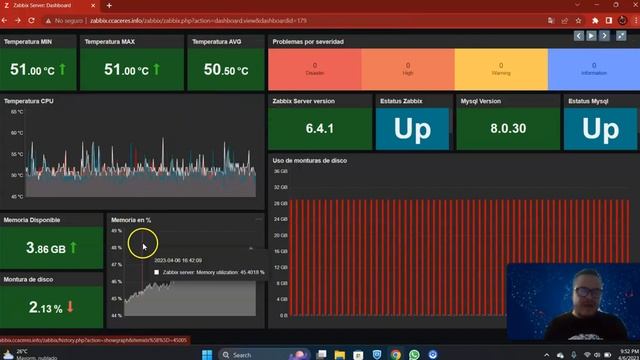
Task: Start the dashboard slideshow play button
Action: click(x=591, y=36)
